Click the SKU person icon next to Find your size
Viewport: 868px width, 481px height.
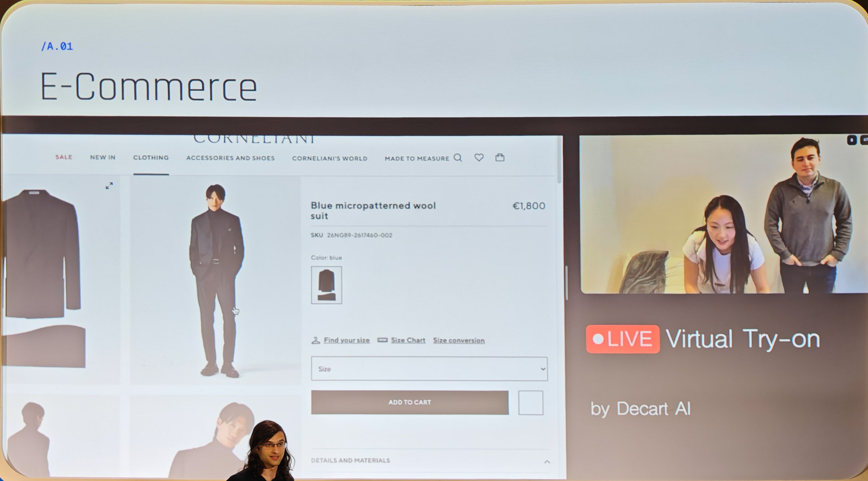pyautogui.click(x=316, y=340)
